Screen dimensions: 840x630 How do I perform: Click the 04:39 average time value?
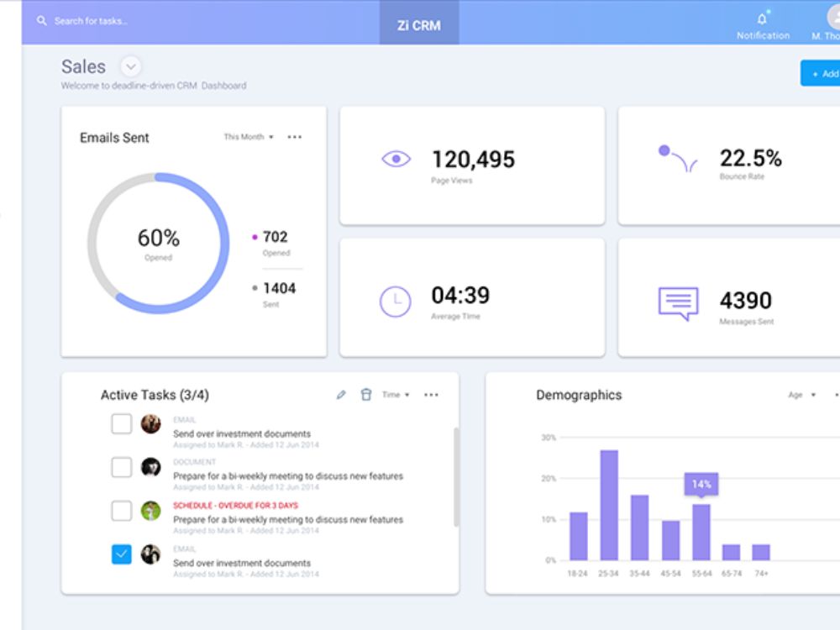[460, 295]
